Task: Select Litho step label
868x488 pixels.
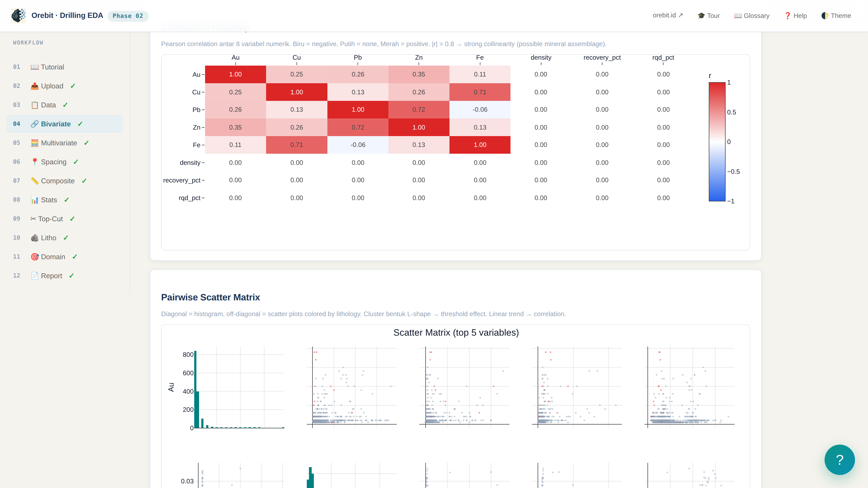Action: (49, 238)
